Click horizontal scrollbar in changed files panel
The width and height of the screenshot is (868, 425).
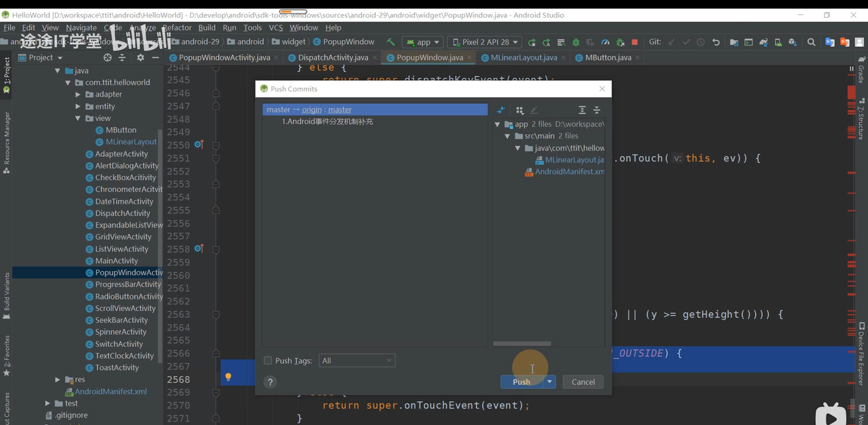click(x=522, y=344)
